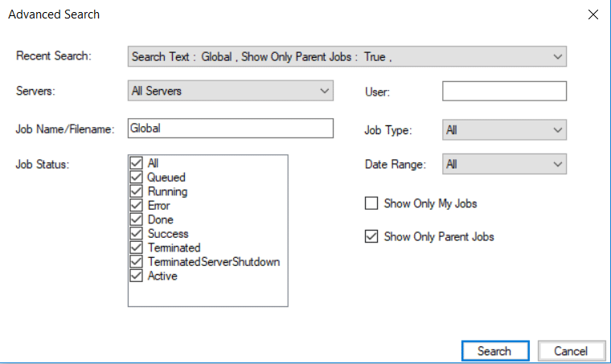Expand the Date Range dropdown
Viewport: 611px width, 364px height.
(558, 165)
